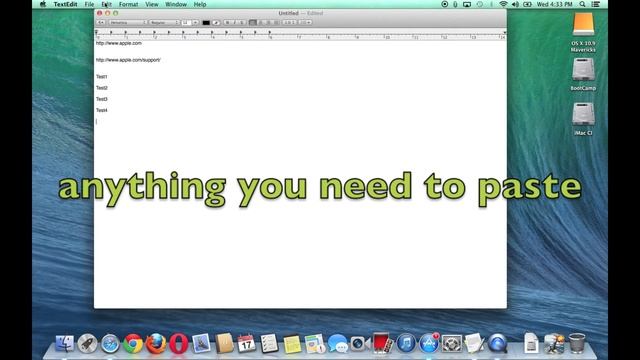640x360 pixels.
Task: Open the text background color picker
Action: click(x=216, y=22)
